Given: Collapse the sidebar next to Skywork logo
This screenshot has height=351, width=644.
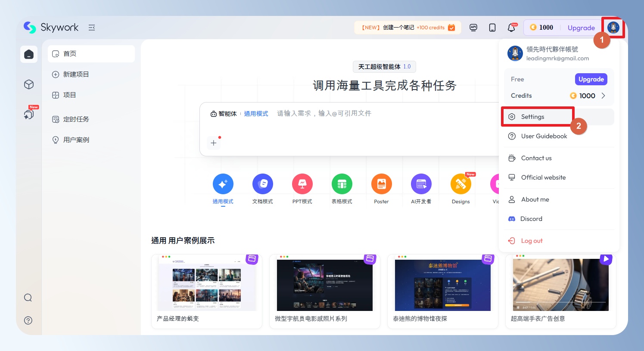Looking at the screenshot, I should 92,28.
